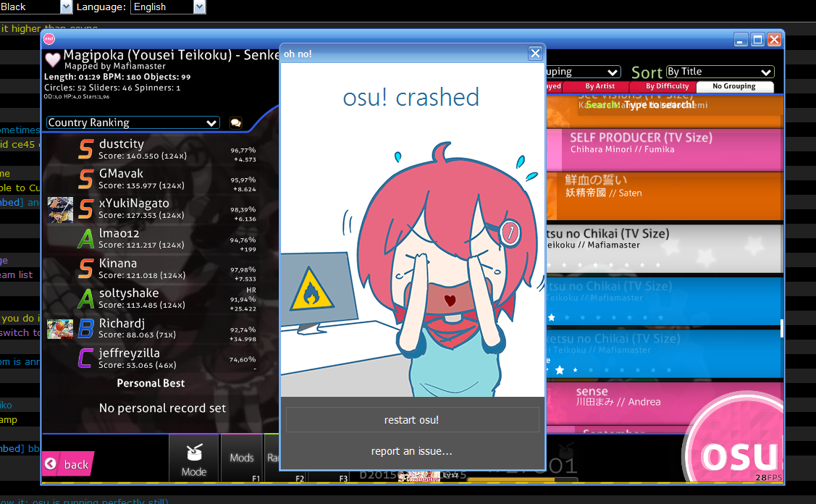
Task: Open the chat bubble icon beside ranking dropdown
Action: [x=236, y=123]
